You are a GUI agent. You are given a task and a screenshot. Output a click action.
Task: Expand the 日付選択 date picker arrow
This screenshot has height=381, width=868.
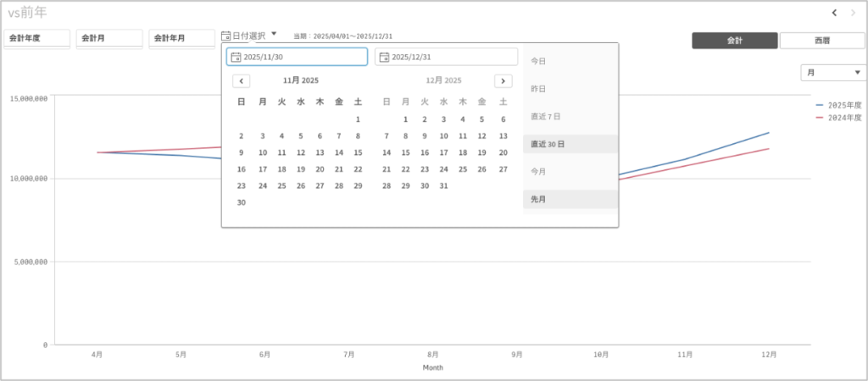(x=274, y=35)
